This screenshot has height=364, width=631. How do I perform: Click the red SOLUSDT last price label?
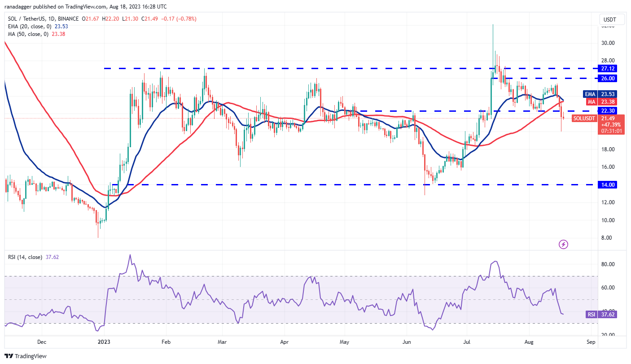[584, 118]
